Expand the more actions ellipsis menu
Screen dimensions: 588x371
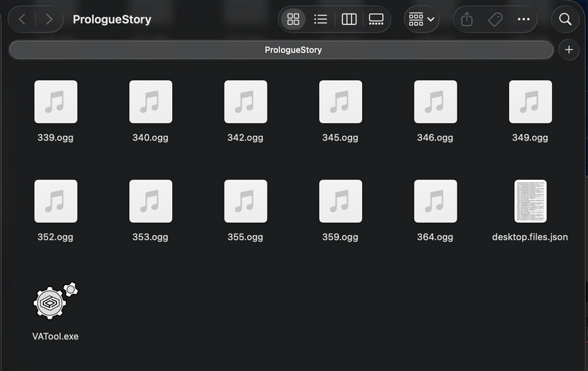pos(523,19)
